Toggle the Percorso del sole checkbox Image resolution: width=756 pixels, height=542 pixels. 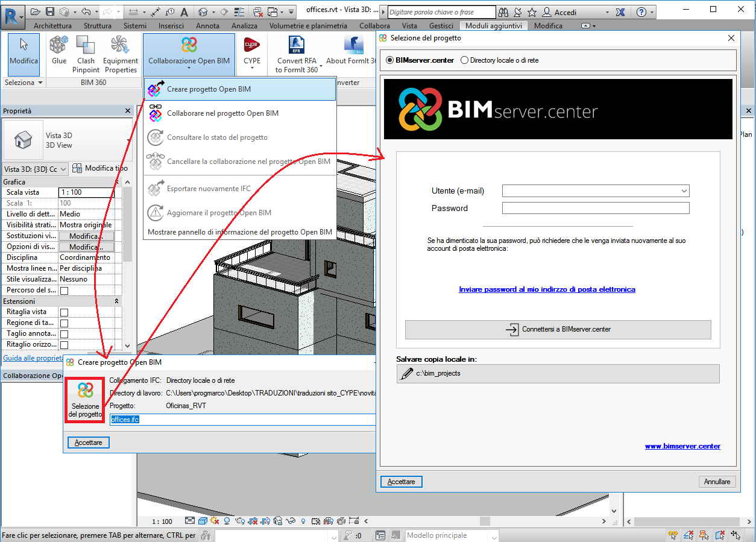tap(65, 291)
